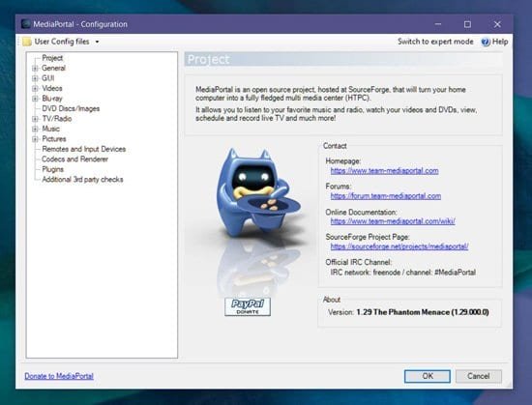This screenshot has height=405, width=532.
Task: Open the Online Documentation wiki link
Action: pos(393,221)
